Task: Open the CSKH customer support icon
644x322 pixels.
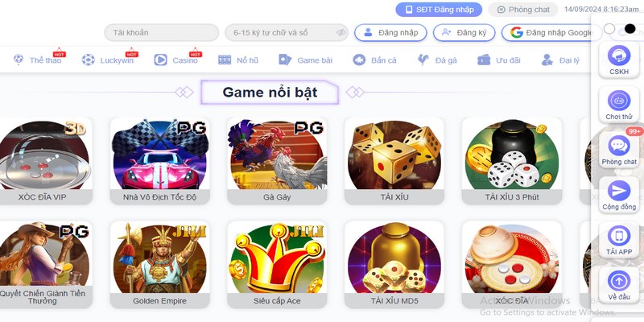Action: click(618, 56)
